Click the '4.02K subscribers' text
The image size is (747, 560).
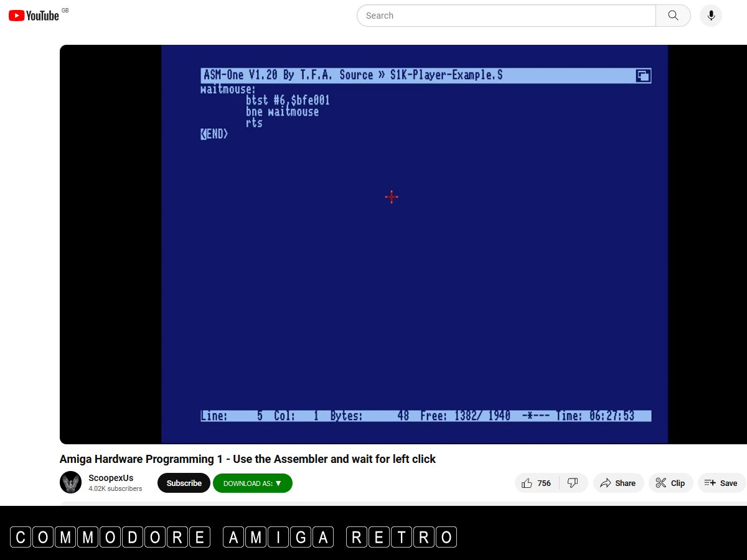pos(115,489)
